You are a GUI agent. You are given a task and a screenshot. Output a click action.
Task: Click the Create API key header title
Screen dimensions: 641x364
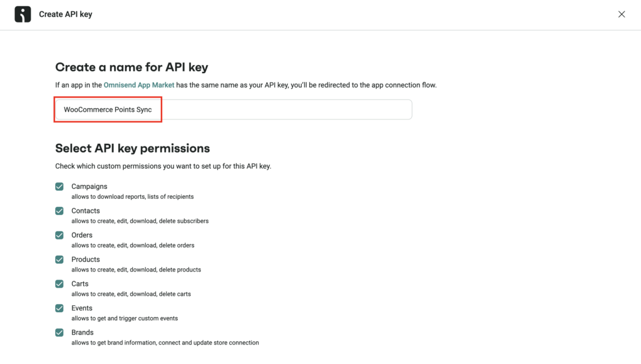tap(65, 14)
